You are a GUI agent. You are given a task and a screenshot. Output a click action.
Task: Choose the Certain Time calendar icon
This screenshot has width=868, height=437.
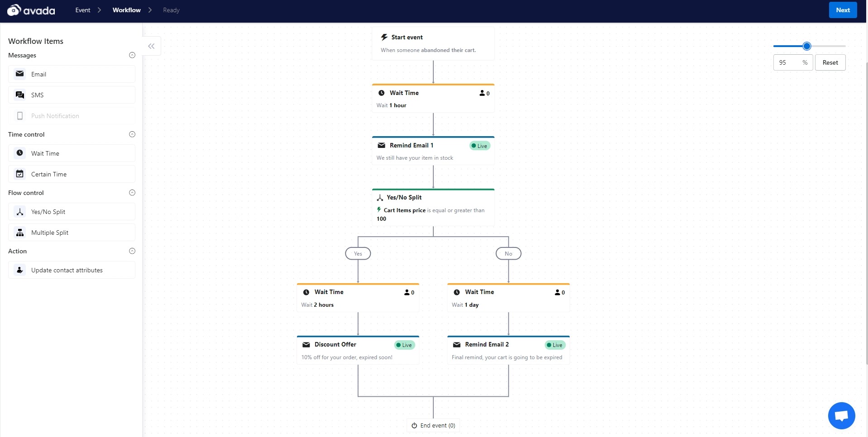[x=20, y=174]
